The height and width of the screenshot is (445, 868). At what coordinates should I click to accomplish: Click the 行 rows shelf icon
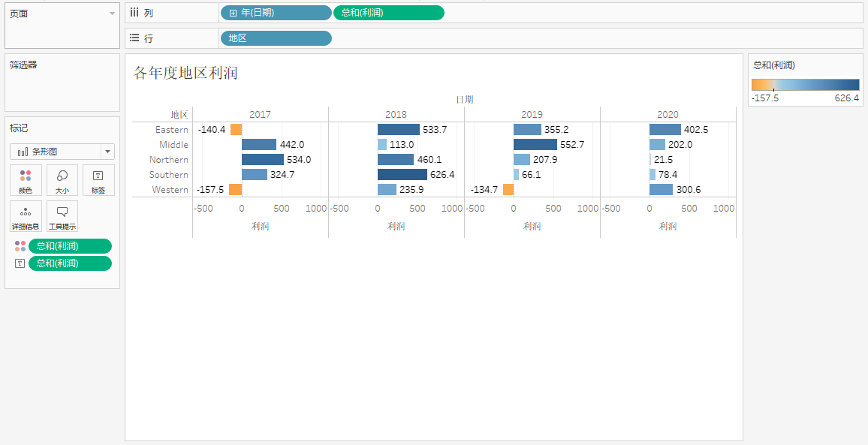pos(134,38)
